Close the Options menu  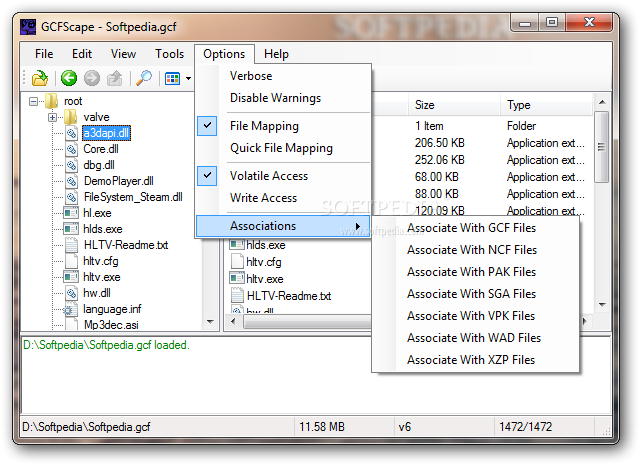[x=224, y=54]
